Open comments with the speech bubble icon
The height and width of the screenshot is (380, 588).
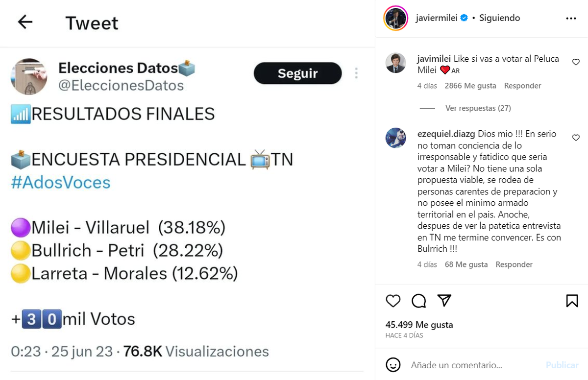click(x=418, y=301)
